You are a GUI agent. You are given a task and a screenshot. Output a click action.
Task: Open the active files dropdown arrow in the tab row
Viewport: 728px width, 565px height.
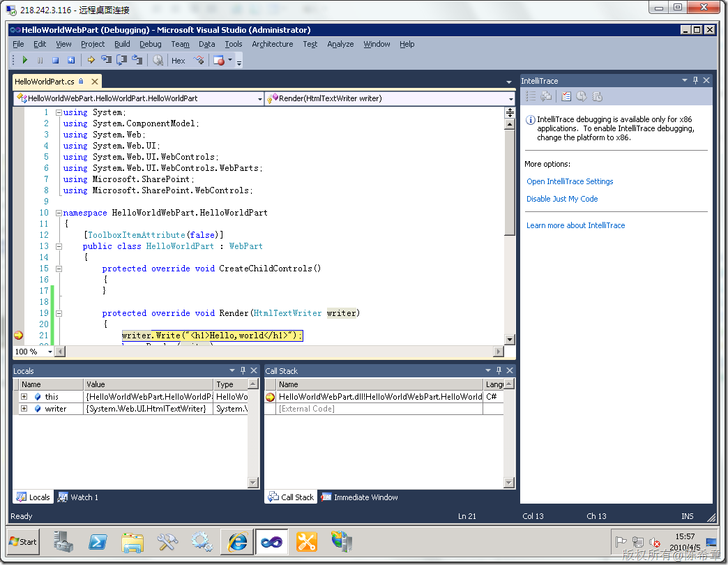[x=509, y=82]
